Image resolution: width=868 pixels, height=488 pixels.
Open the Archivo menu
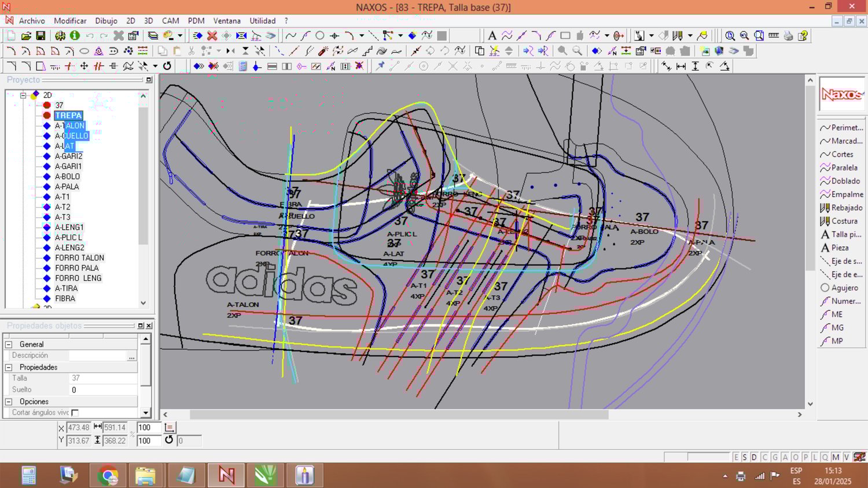pos(32,21)
